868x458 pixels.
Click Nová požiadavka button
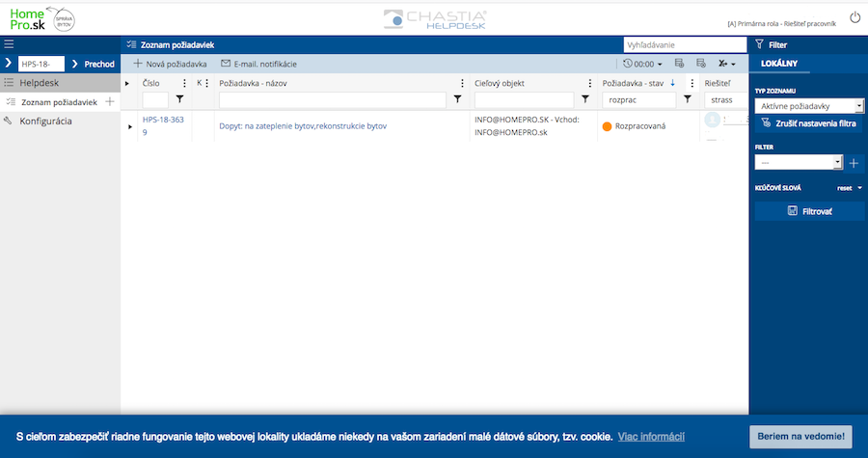tap(170, 64)
